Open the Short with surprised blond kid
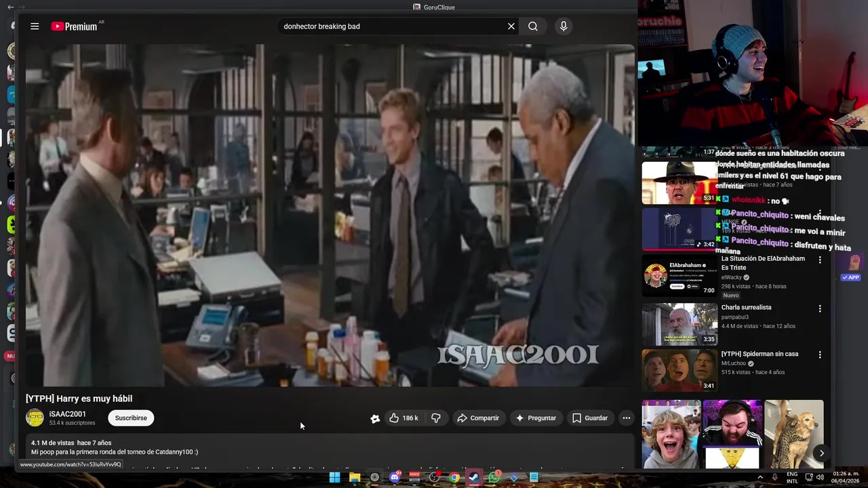The image size is (868, 488). point(671,434)
